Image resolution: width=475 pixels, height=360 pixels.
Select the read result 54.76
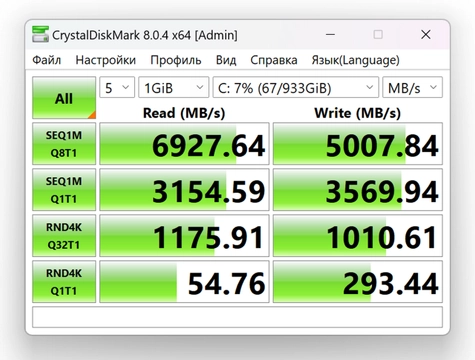pos(184,282)
